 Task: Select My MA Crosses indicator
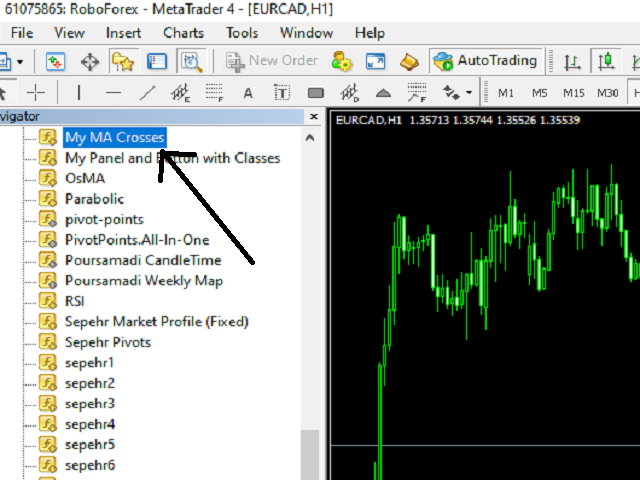coord(115,138)
